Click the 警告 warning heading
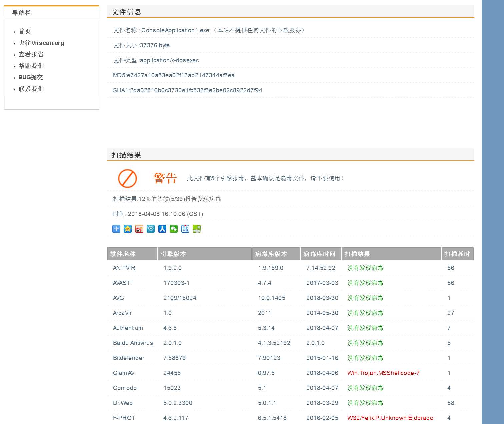 tap(165, 178)
